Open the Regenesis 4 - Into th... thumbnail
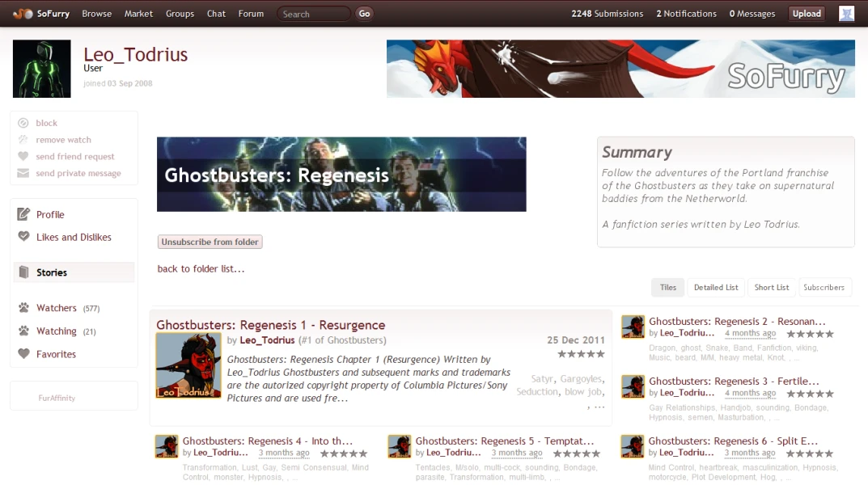 click(167, 446)
